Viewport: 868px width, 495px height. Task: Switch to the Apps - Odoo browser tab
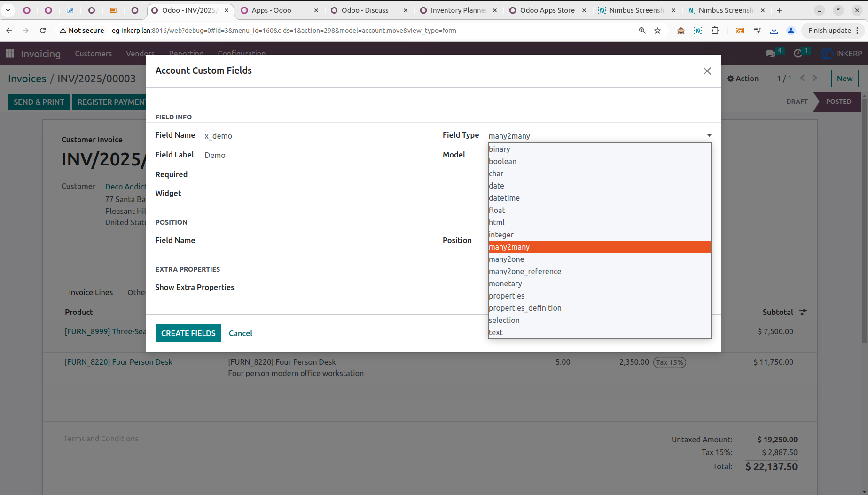click(x=279, y=10)
